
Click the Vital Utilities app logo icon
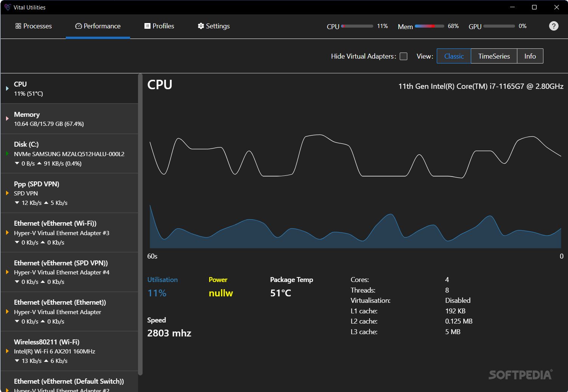tap(7, 7)
